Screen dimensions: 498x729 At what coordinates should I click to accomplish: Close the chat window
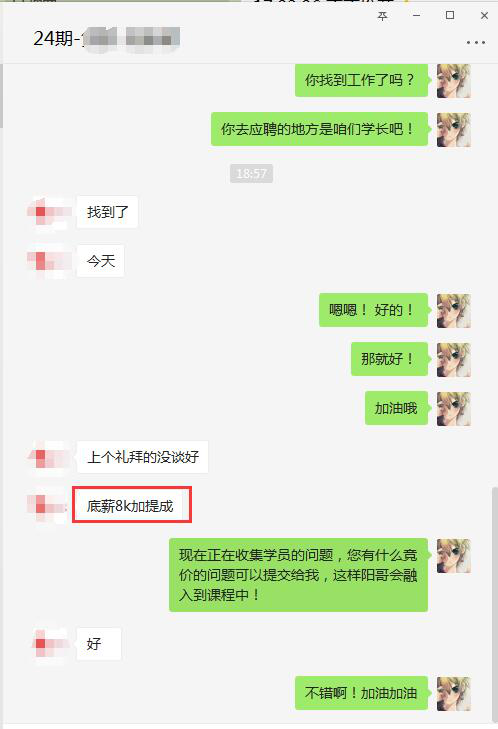pyautogui.click(x=484, y=15)
